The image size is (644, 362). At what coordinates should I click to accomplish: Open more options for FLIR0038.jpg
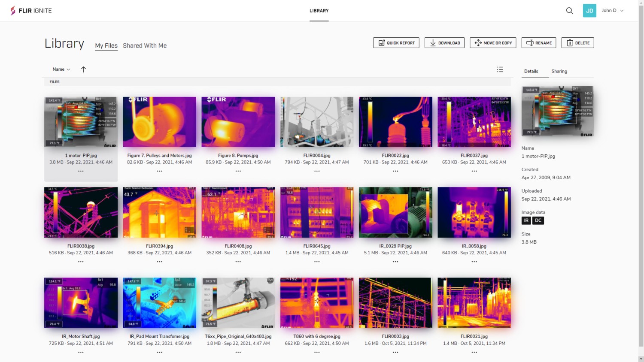coord(81,262)
